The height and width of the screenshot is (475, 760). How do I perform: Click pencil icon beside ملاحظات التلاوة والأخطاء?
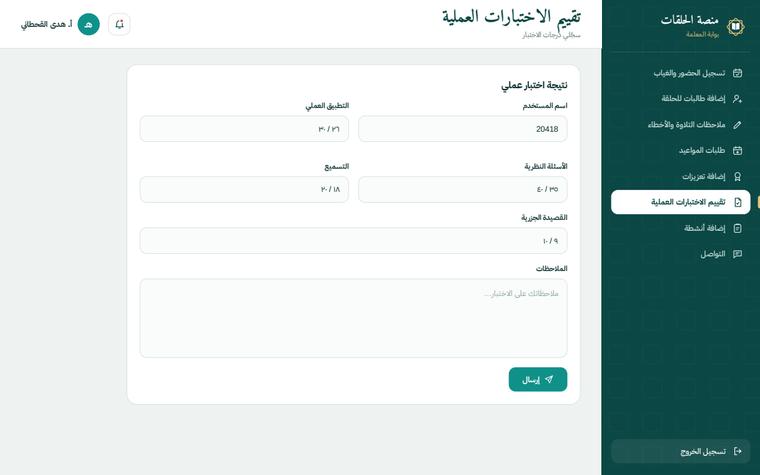click(737, 125)
